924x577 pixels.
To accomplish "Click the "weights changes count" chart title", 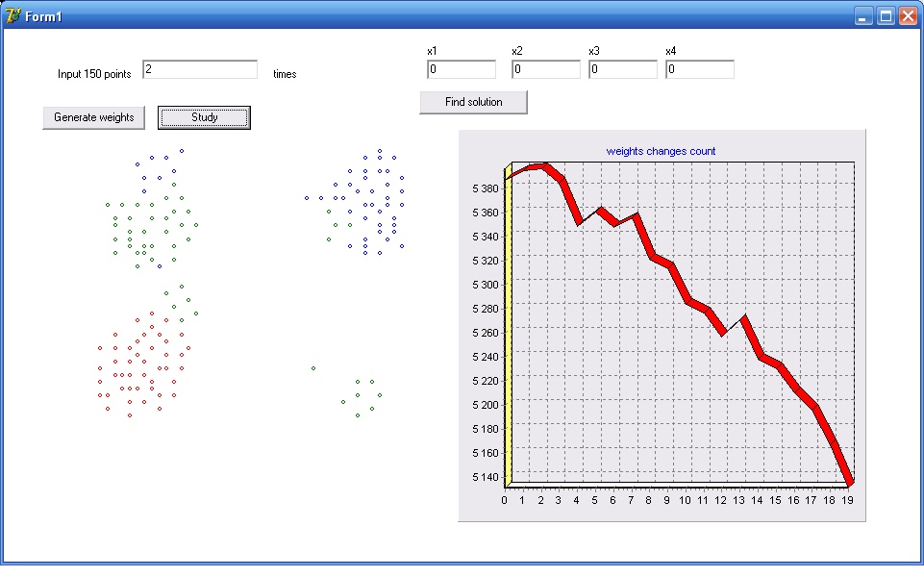I will tap(661, 151).
